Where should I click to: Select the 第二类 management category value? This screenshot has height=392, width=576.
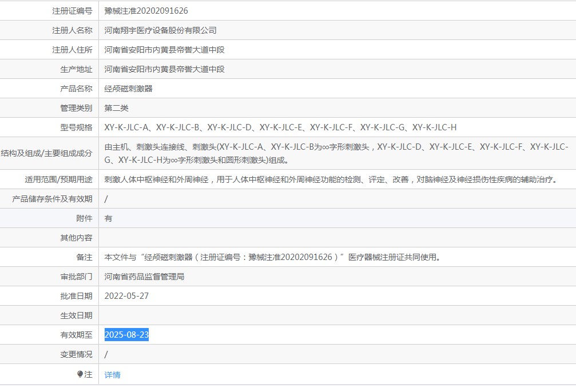(117, 108)
